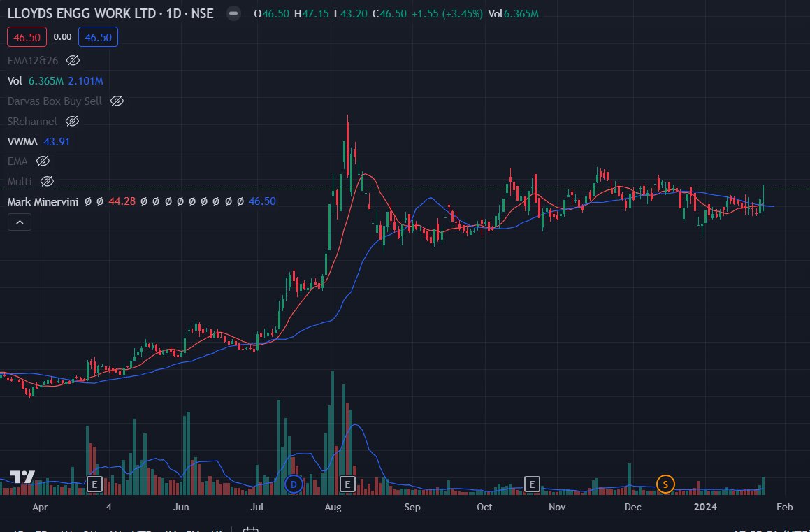Viewport: 810px width, 532px height.
Task: Click the TradingView logo on the chart
Action: (x=22, y=477)
